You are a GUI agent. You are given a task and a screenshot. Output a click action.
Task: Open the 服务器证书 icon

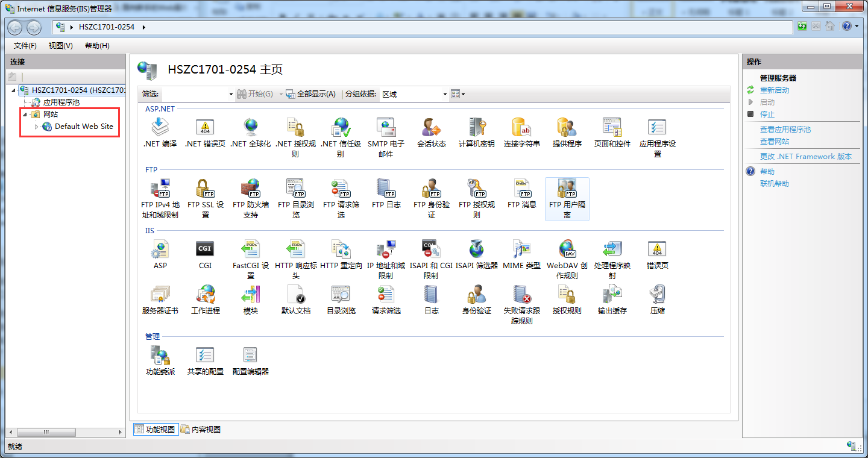pyautogui.click(x=160, y=295)
